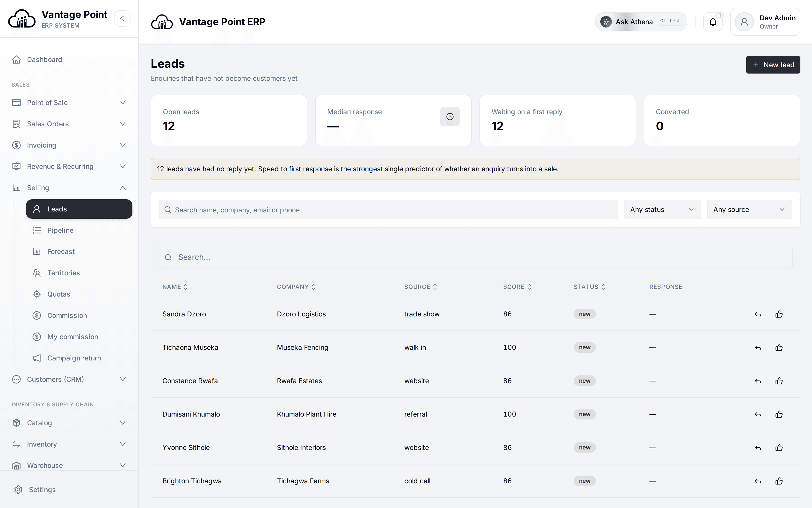Collapse the sidebar with the arrow button
The height and width of the screenshot is (508, 812).
tap(122, 18)
